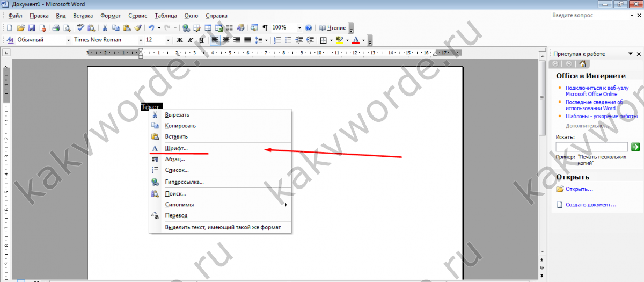Open the borders dropdown arrow
Image resolution: width=644 pixels, height=282 pixels.
pyautogui.click(x=331, y=40)
